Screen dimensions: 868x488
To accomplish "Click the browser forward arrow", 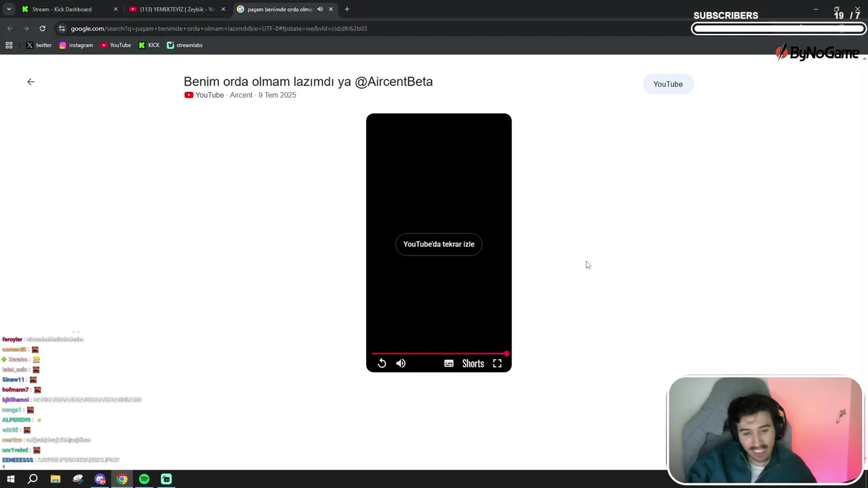I will (26, 28).
